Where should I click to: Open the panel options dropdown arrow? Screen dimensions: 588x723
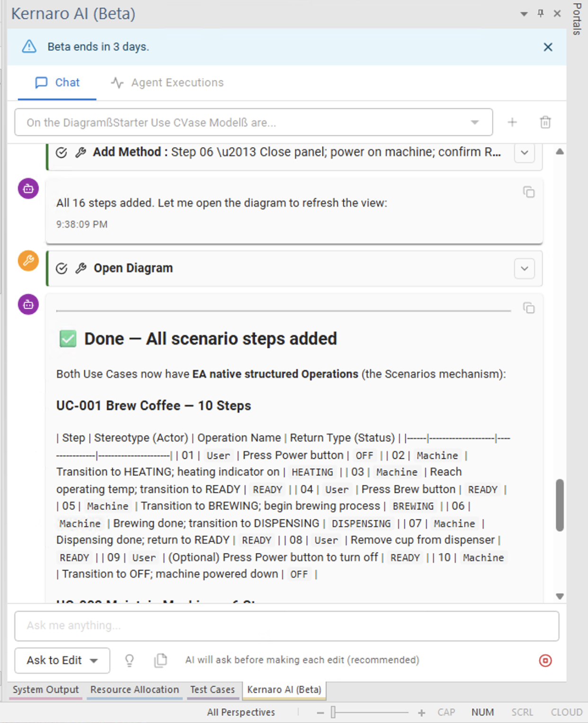[x=524, y=14]
